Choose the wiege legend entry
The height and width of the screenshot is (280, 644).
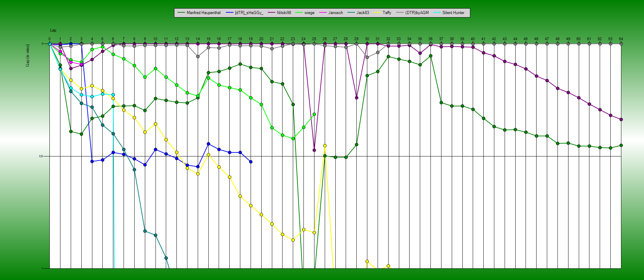coord(309,13)
